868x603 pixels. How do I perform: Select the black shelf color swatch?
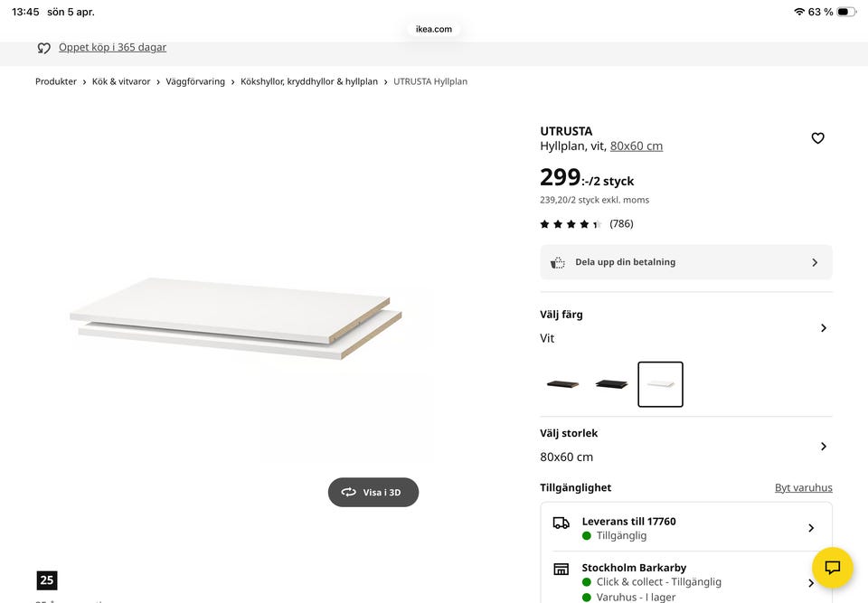[x=611, y=384]
